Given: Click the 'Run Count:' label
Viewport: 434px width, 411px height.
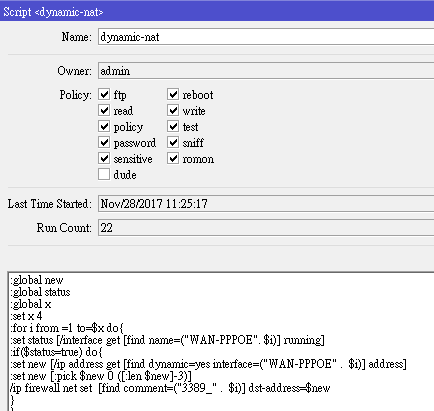Looking at the screenshot, I should pos(64,228).
